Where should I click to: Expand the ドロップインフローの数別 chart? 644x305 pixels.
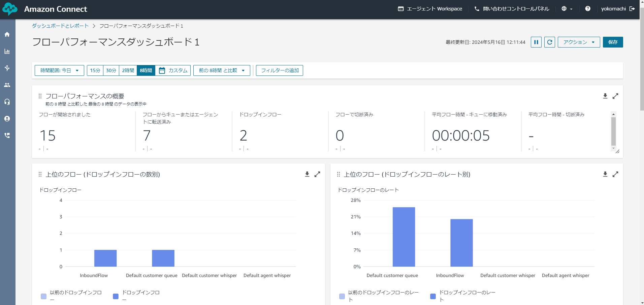tap(317, 174)
